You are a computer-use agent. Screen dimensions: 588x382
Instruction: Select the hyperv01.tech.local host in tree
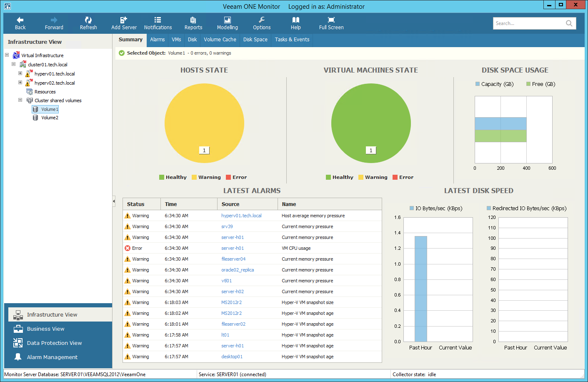[55, 74]
